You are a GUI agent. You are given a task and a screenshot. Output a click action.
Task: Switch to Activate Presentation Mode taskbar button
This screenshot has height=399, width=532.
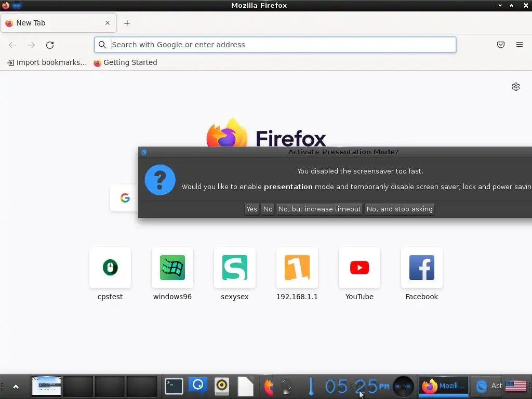[x=486, y=386]
